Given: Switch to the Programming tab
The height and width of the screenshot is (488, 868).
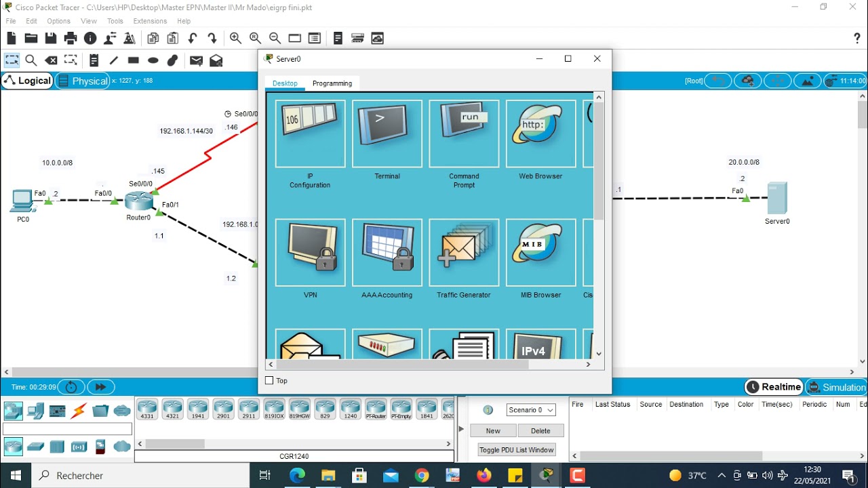Looking at the screenshot, I should tap(332, 83).
